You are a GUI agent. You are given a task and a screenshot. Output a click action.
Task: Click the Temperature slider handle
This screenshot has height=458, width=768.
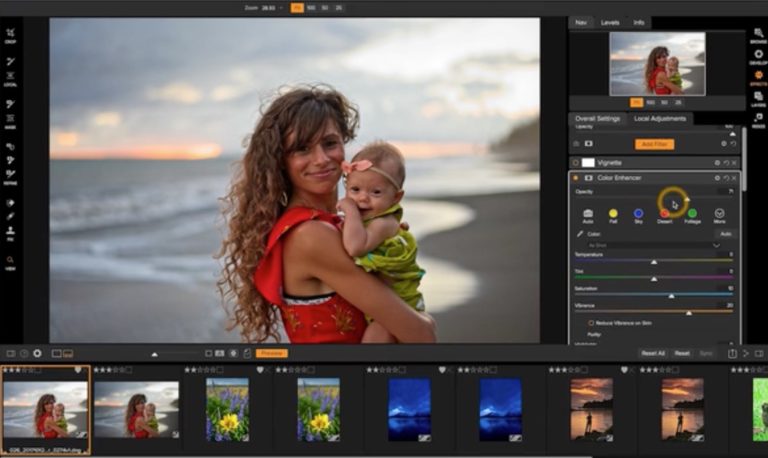tap(654, 263)
